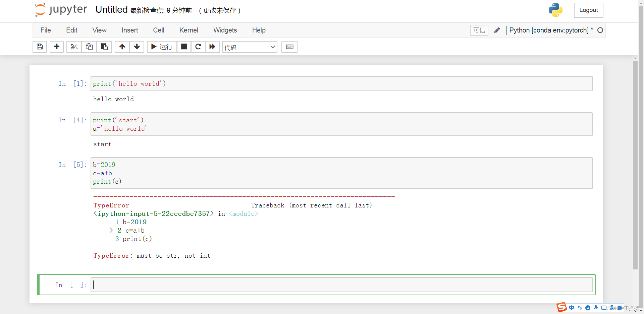Click the kernel idle circle indicator

600,30
